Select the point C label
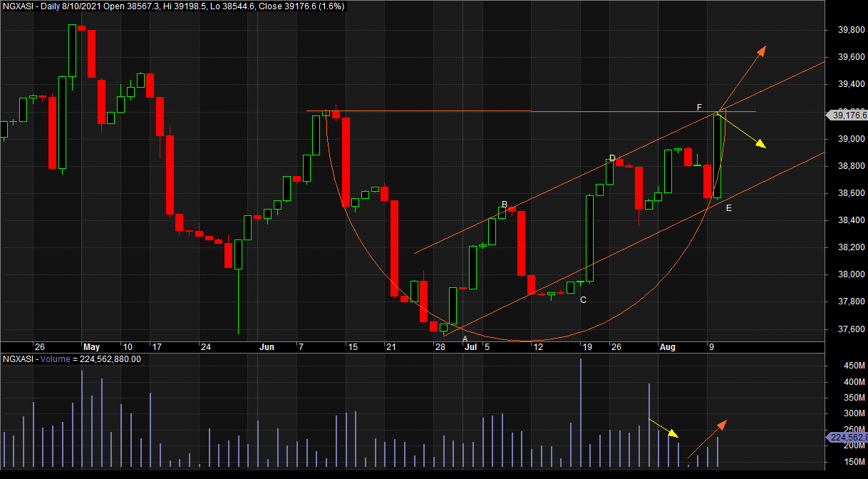The height and width of the screenshot is (479, 868). [583, 300]
